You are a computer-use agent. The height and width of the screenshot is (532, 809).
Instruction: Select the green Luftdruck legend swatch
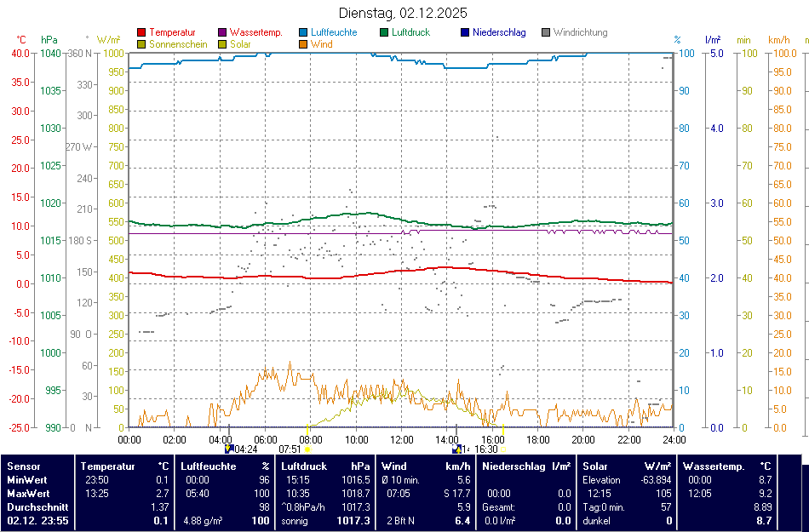click(384, 33)
